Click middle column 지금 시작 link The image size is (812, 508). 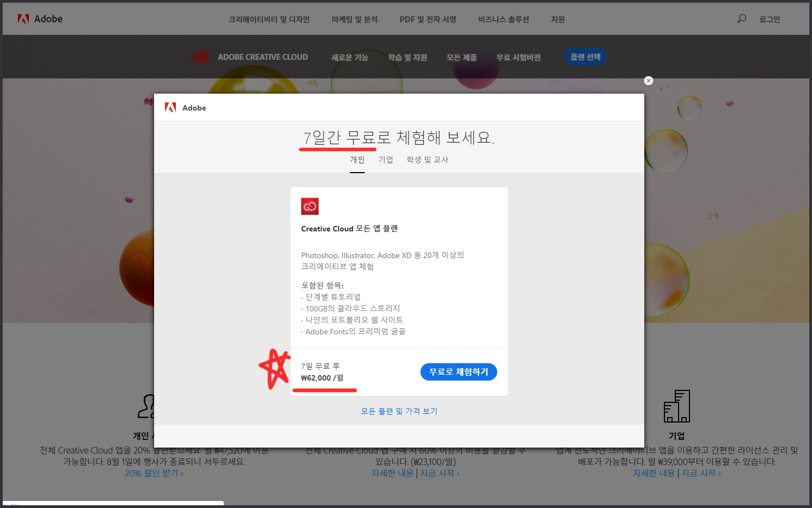point(440,474)
